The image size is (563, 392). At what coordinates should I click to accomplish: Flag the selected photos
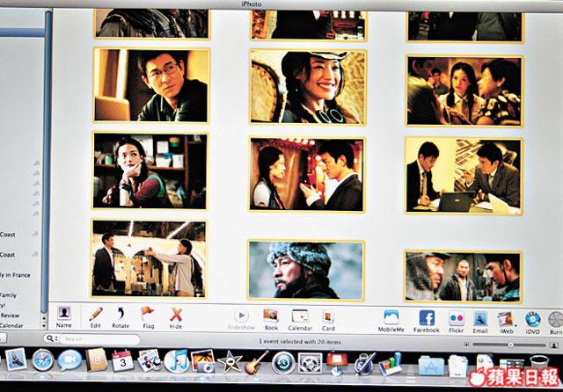pos(148,318)
